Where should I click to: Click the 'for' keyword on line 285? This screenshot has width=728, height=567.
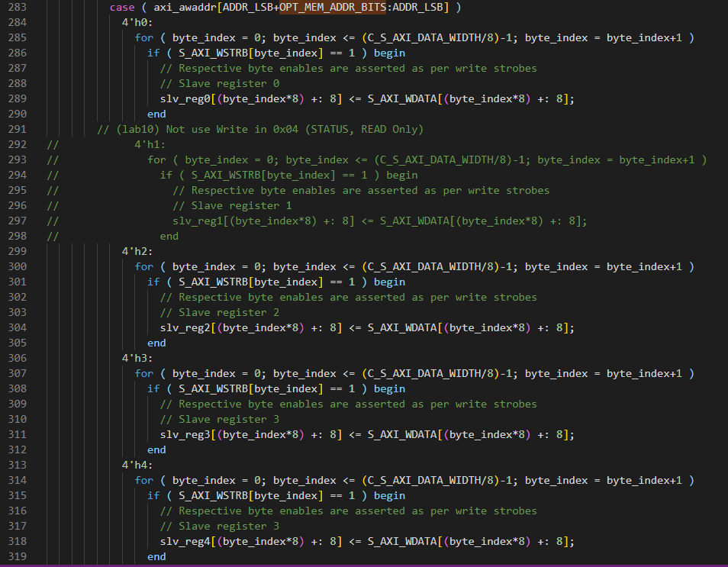pyautogui.click(x=144, y=37)
